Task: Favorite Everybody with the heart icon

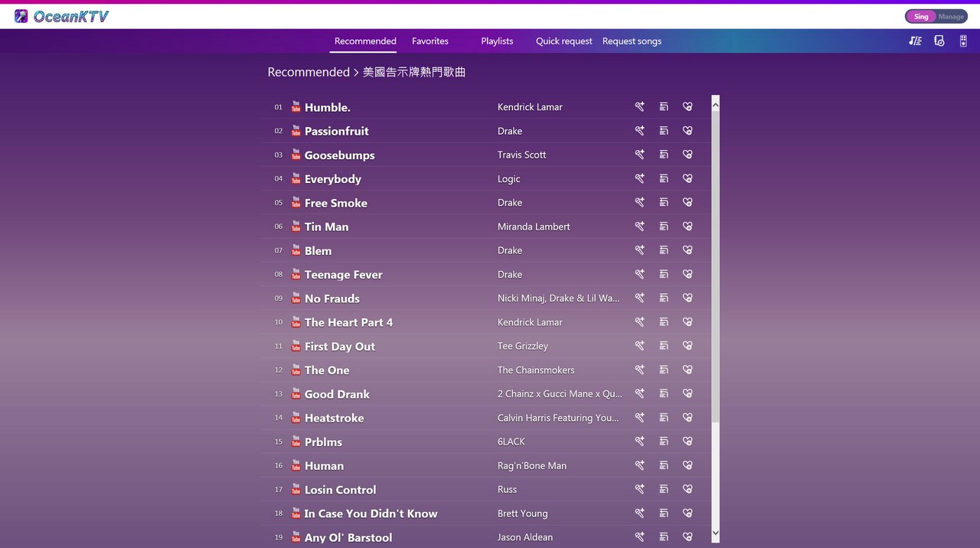Action: click(x=688, y=178)
